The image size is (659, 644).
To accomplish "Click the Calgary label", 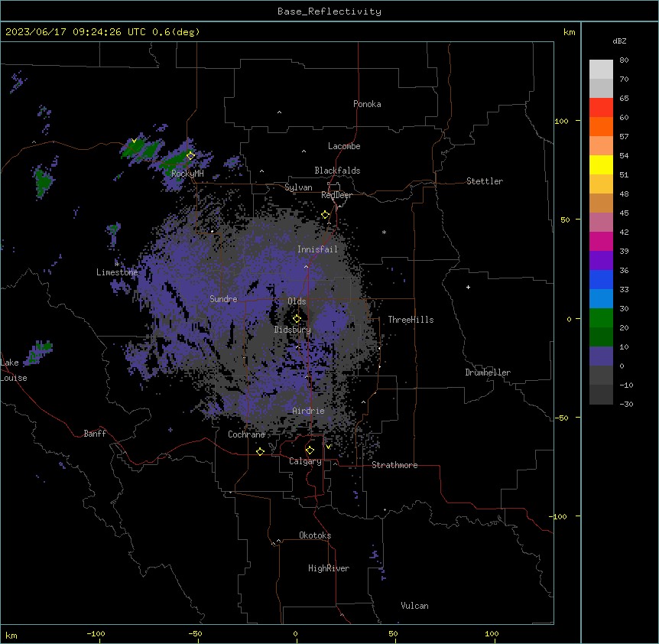I will point(305,461).
